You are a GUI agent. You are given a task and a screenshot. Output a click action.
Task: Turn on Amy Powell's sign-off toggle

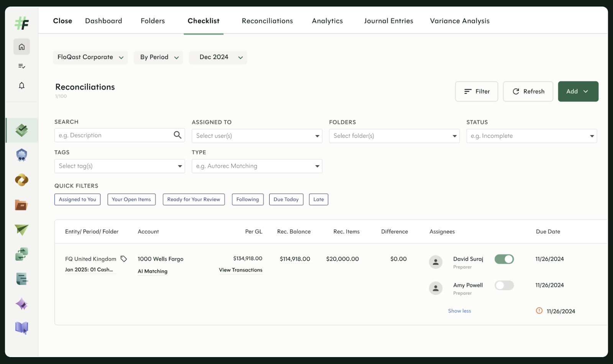pos(504,285)
